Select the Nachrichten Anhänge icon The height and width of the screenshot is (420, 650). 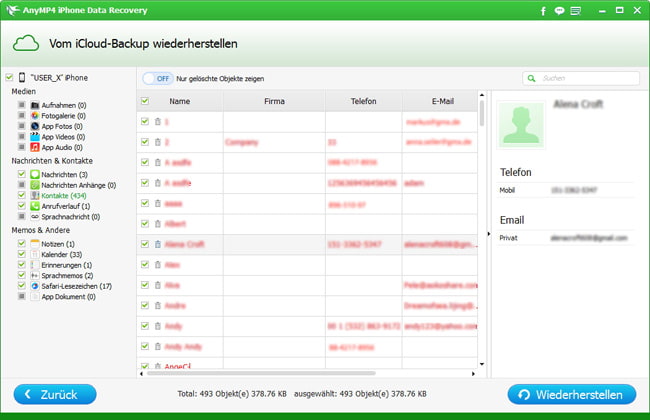[x=35, y=185]
